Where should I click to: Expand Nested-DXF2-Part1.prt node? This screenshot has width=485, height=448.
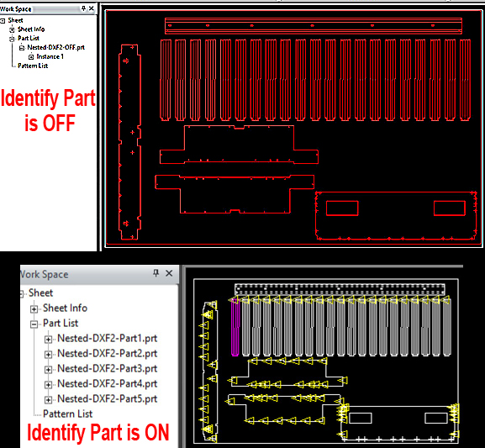48,339
